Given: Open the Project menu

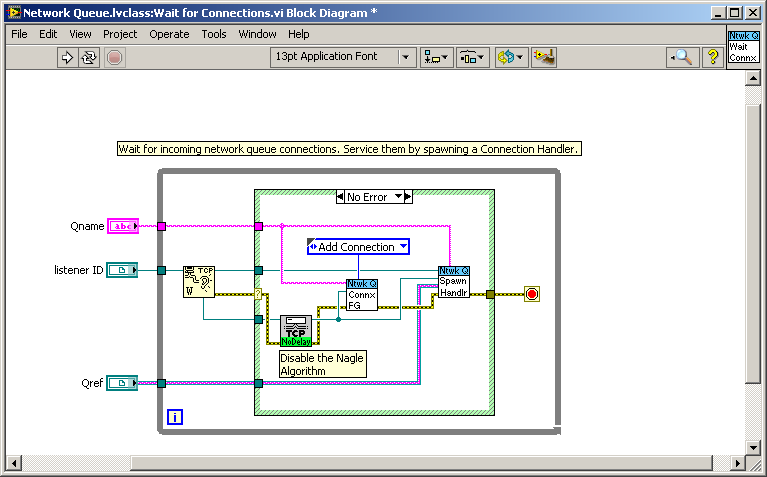Looking at the screenshot, I should click(x=120, y=34).
